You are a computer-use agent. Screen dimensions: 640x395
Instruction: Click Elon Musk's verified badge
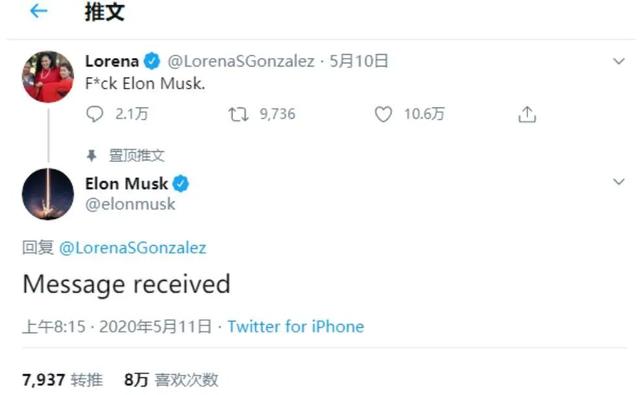click(181, 184)
